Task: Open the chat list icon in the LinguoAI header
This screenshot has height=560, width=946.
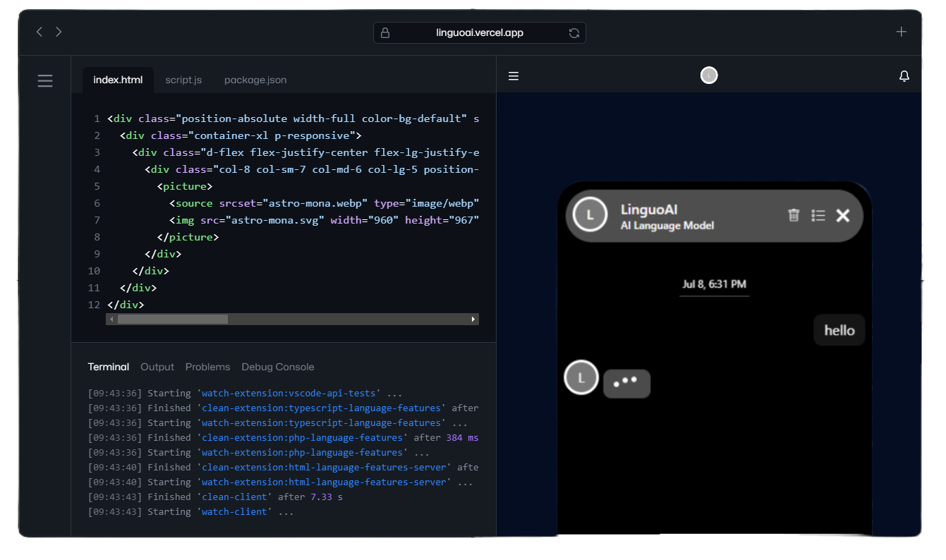Action: coord(818,215)
